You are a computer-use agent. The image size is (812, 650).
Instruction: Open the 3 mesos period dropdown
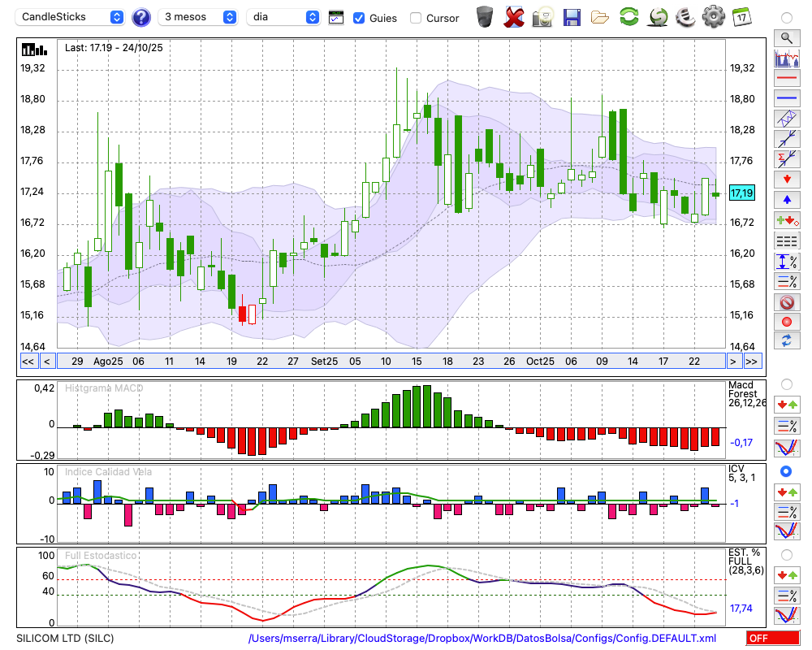pos(198,17)
